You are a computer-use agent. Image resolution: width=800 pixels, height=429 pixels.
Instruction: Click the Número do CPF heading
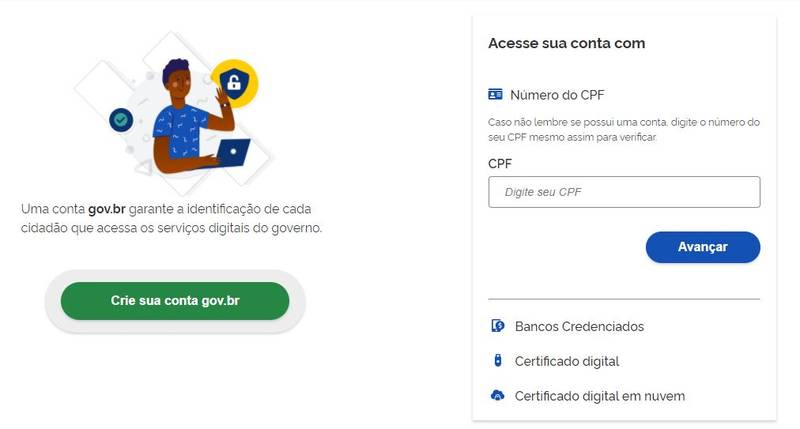pyautogui.click(x=557, y=95)
